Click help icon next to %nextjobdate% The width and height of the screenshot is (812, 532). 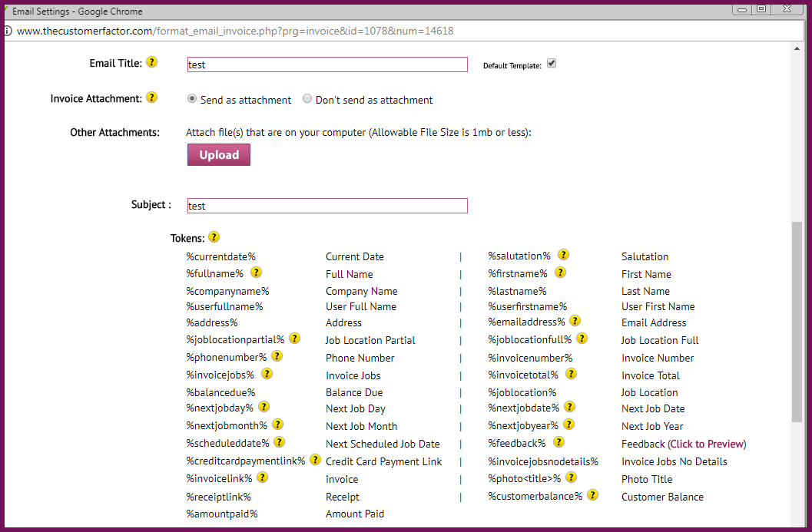[570, 407]
